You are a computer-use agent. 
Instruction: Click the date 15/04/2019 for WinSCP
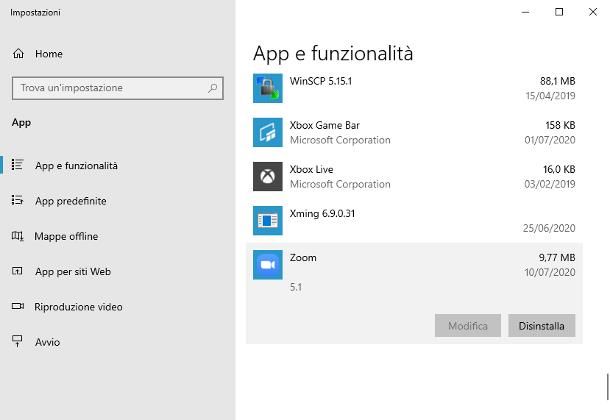[x=550, y=96]
